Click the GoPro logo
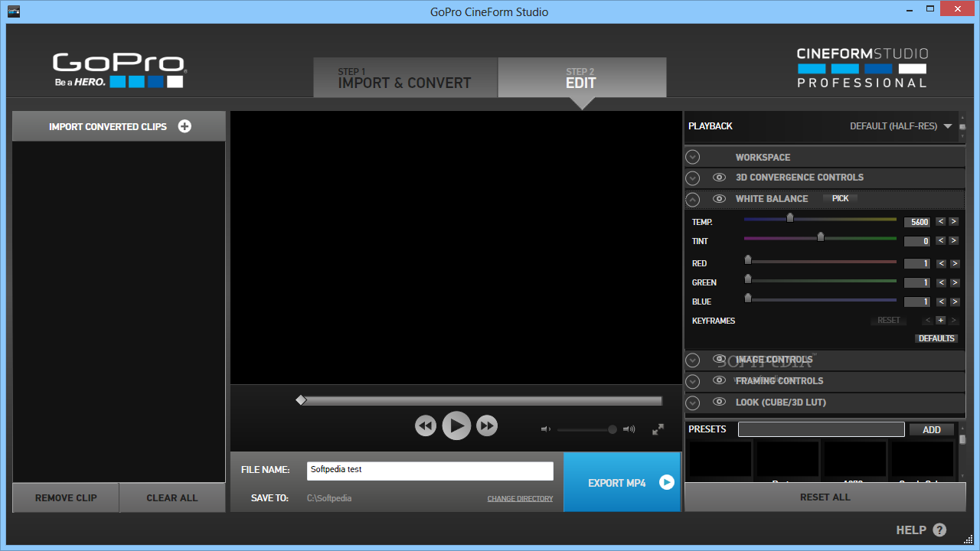The height and width of the screenshot is (551, 980). click(x=119, y=70)
